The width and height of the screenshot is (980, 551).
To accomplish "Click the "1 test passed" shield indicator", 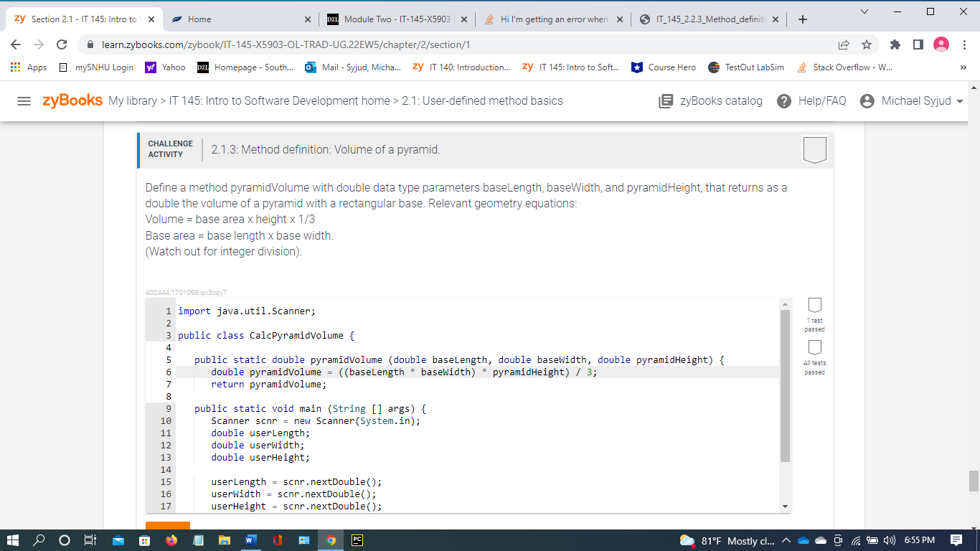I will coord(815,304).
